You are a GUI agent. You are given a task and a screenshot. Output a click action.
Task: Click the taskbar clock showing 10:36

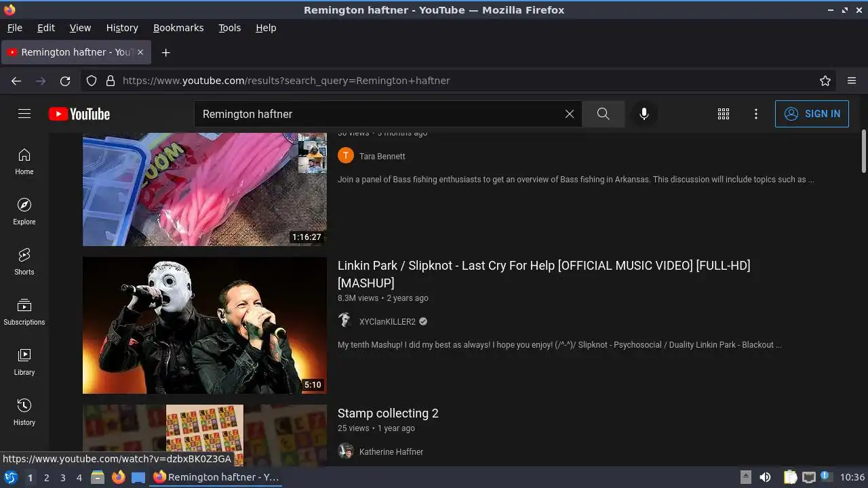(852, 477)
